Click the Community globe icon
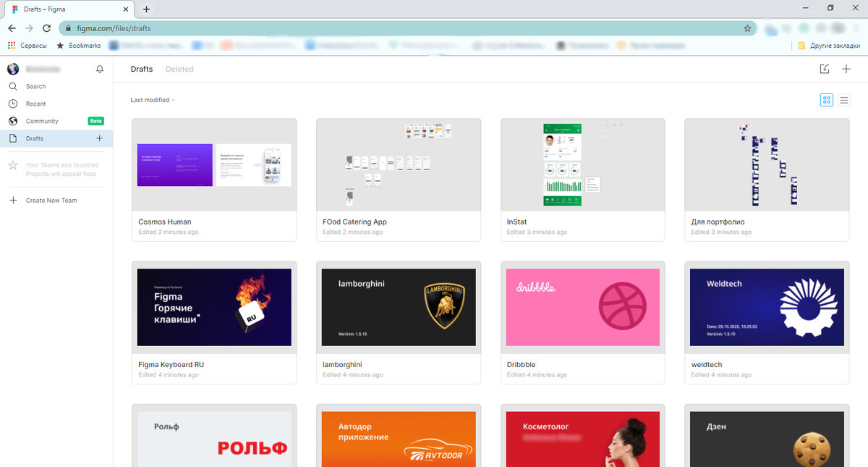Image resolution: width=868 pixels, height=467 pixels. [x=12, y=121]
